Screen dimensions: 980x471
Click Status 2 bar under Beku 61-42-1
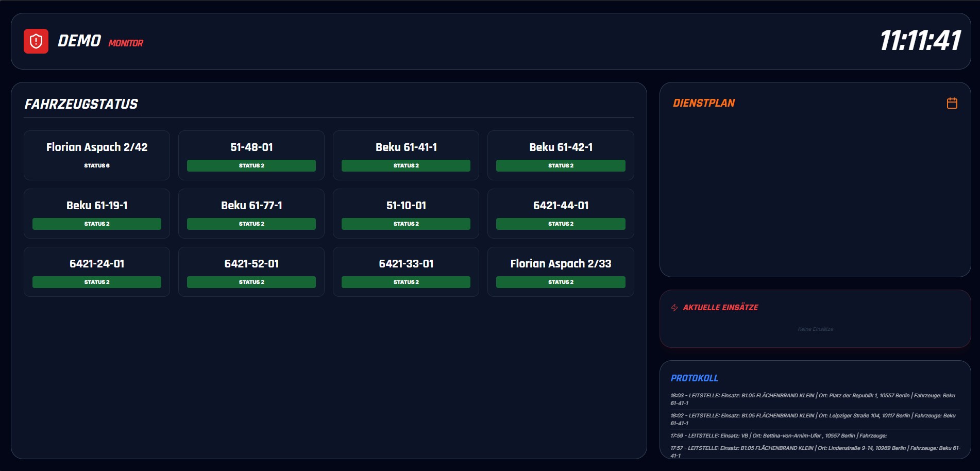tap(561, 165)
